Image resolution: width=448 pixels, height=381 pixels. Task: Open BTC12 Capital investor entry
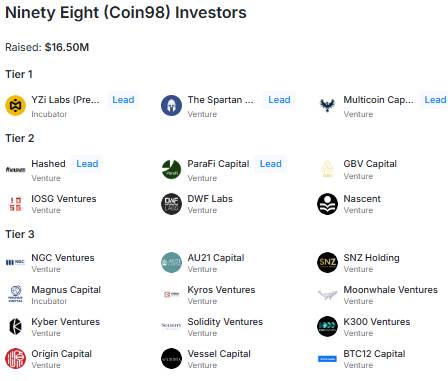[374, 354]
